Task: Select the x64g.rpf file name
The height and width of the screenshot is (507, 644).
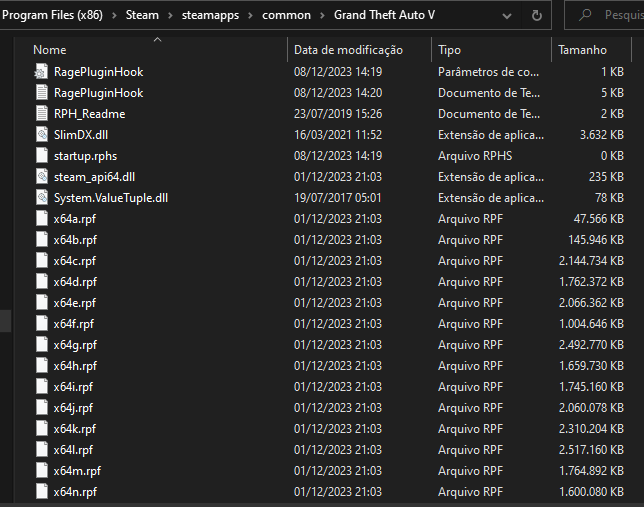Action: pyautogui.click(x=75, y=344)
